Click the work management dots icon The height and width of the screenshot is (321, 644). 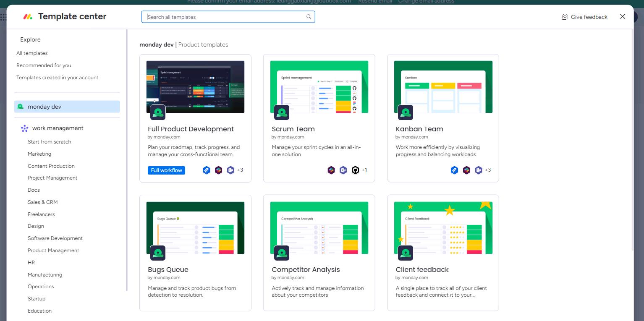24,128
